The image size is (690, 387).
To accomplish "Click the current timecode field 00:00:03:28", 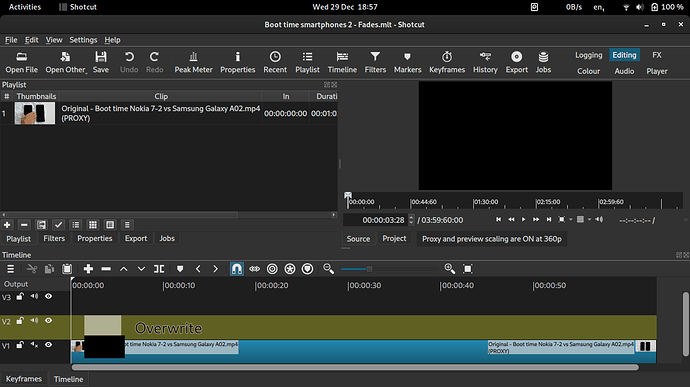I will [x=379, y=220].
